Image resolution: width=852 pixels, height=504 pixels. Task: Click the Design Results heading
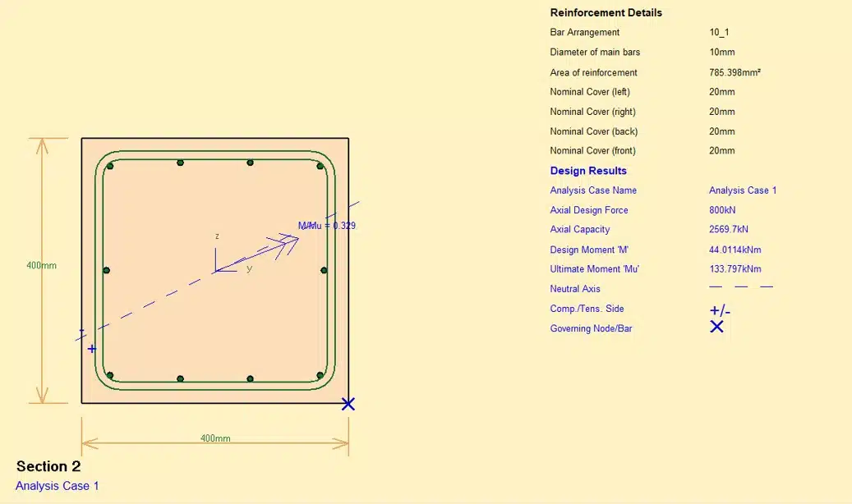pos(588,171)
